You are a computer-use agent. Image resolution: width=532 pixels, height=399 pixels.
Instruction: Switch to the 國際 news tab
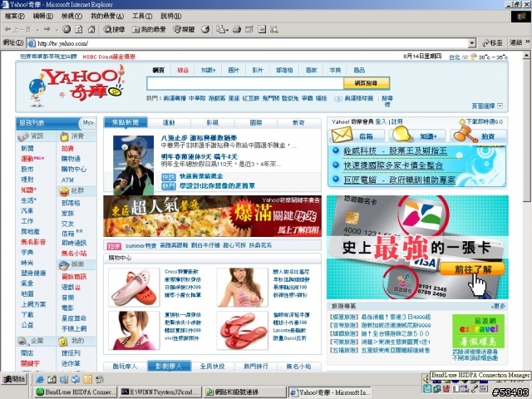[255, 122]
